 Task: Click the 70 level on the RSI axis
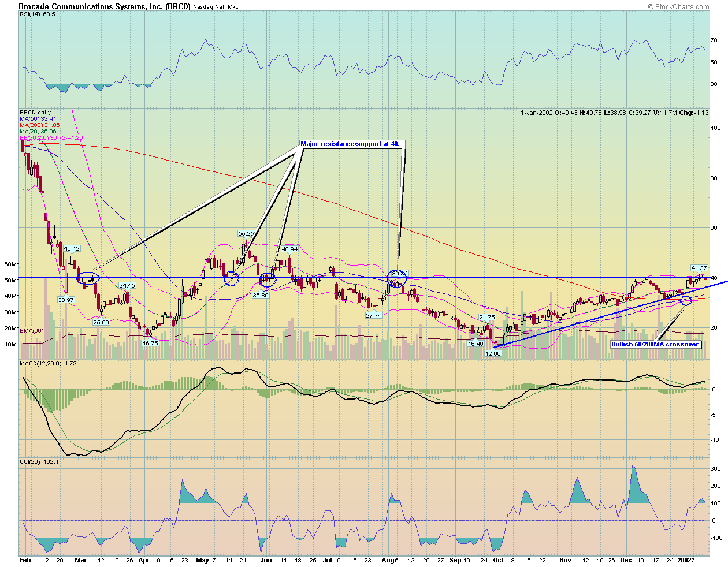point(714,40)
